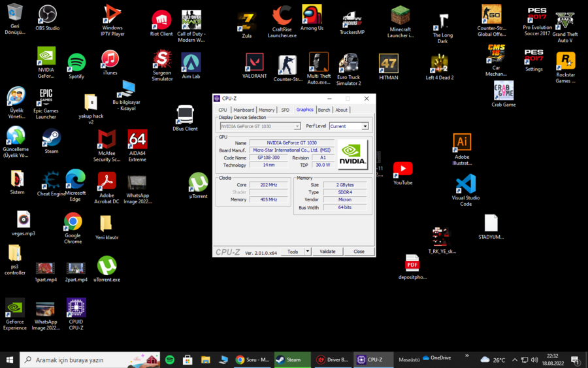Click the Google Chrome desktop icon

point(73,222)
